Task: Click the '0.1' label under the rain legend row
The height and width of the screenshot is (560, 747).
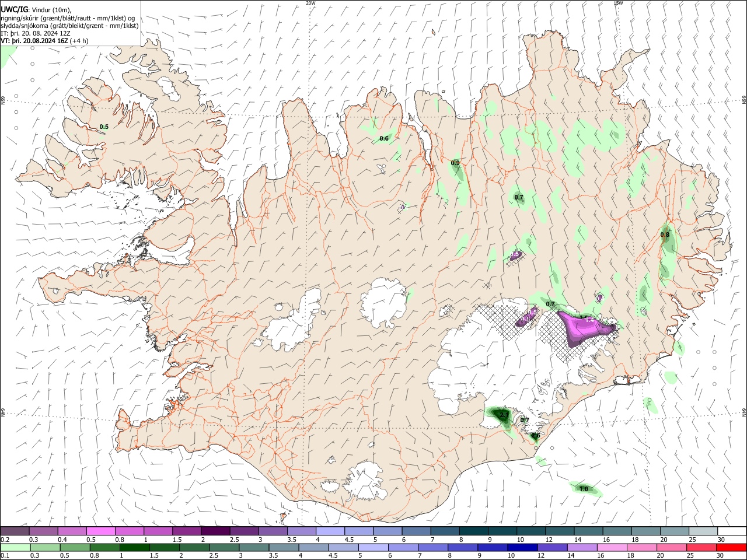Action: pyautogui.click(x=5, y=556)
